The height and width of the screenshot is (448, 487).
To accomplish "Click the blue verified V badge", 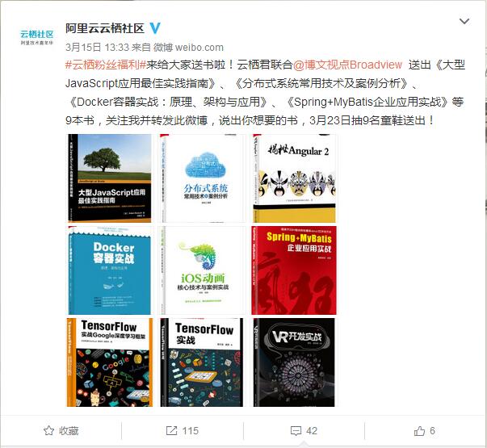I will [155, 28].
